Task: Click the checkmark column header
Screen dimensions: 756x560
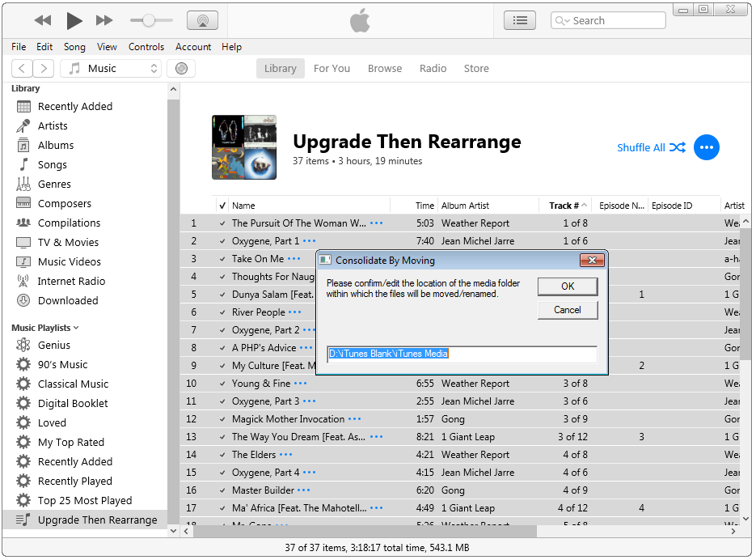Action: click(222, 206)
